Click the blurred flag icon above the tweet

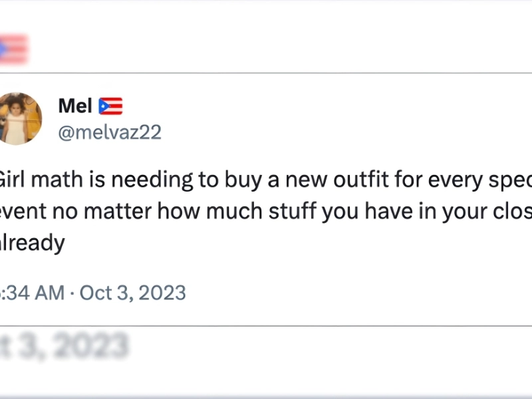point(13,49)
